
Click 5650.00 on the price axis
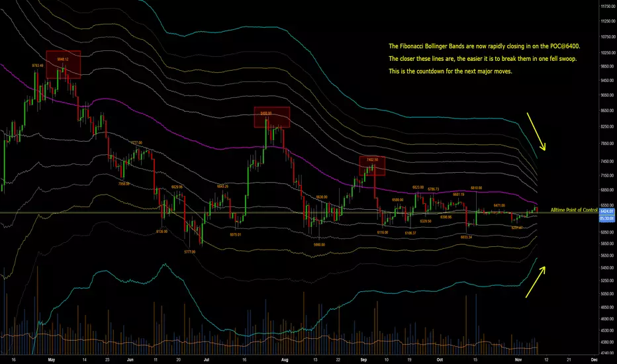coord(608,255)
